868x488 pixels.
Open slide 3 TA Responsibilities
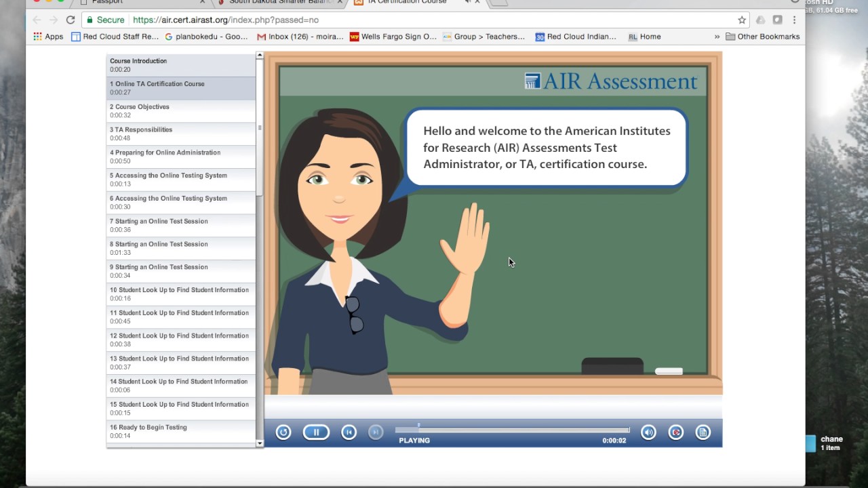pos(180,134)
